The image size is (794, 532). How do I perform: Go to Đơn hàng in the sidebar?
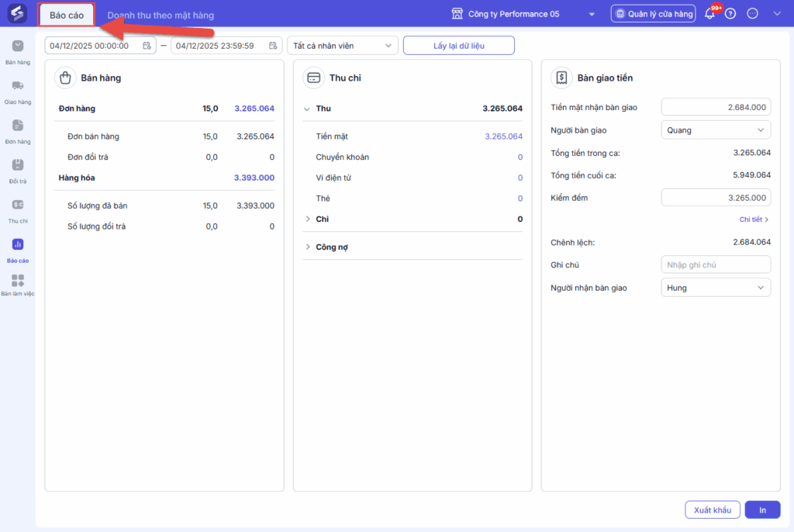coord(18,126)
